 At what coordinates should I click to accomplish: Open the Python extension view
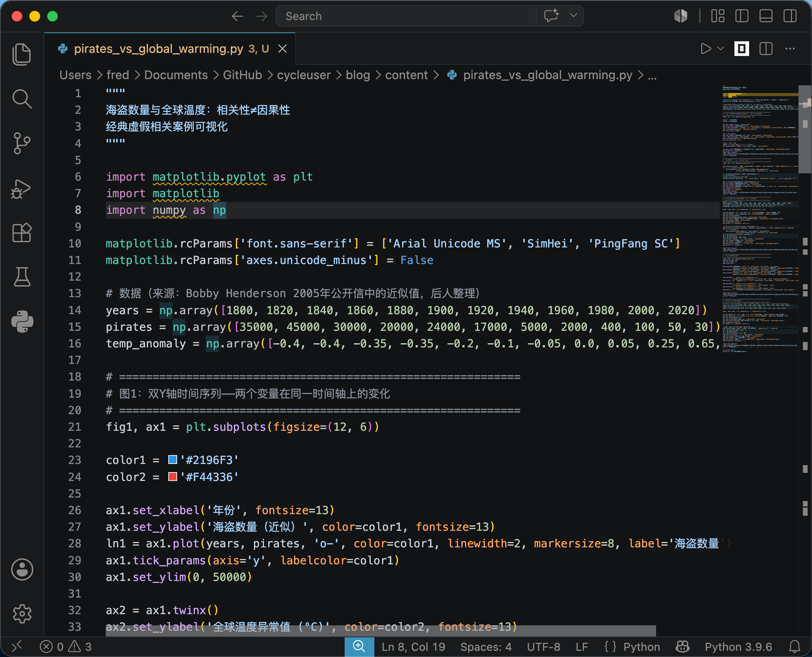click(22, 321)
